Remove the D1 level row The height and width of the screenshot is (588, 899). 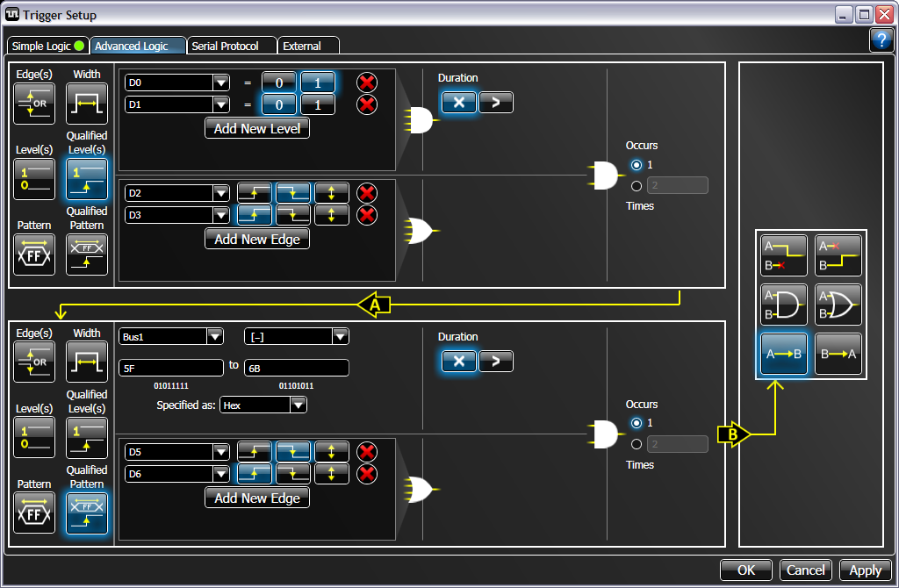tap(367, 104)
